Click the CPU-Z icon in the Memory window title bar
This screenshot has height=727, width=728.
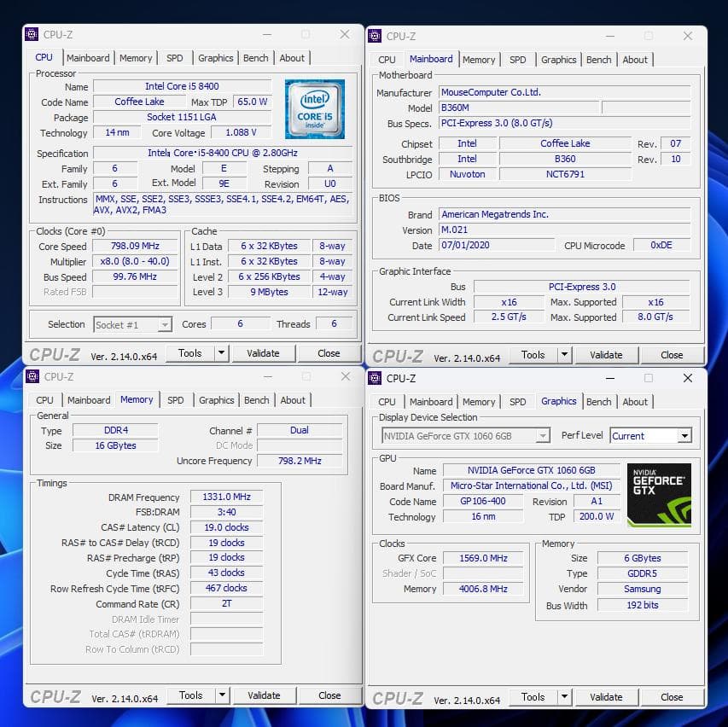click(32, 375)
